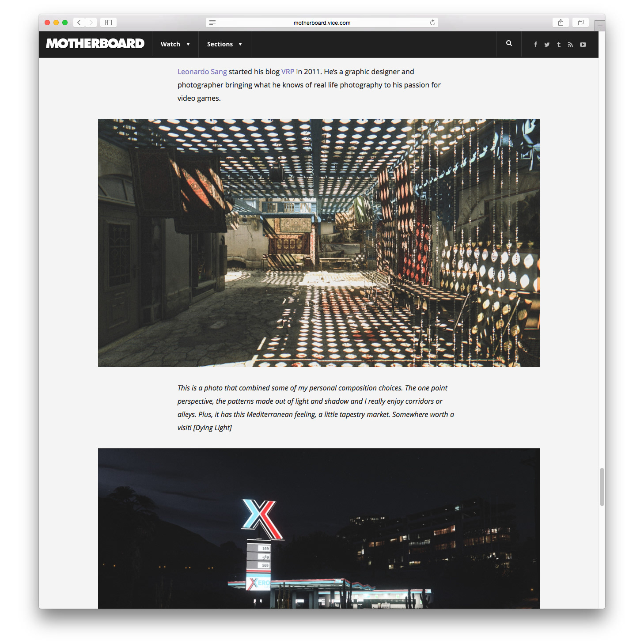Screen dimensions: 644x644
Task: Click the motherboard.vice.com address field
Action: (x=322, y=23)
